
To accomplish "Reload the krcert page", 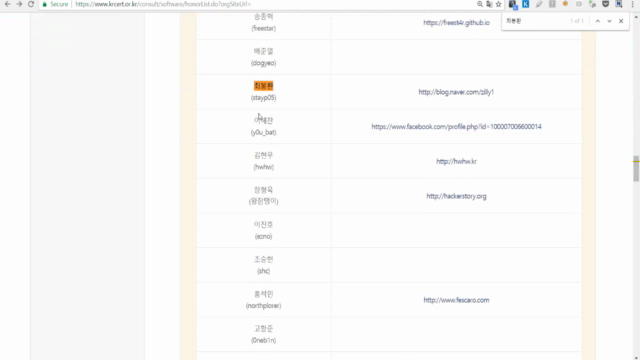I will pyautogui.click(x=31, y=4).
